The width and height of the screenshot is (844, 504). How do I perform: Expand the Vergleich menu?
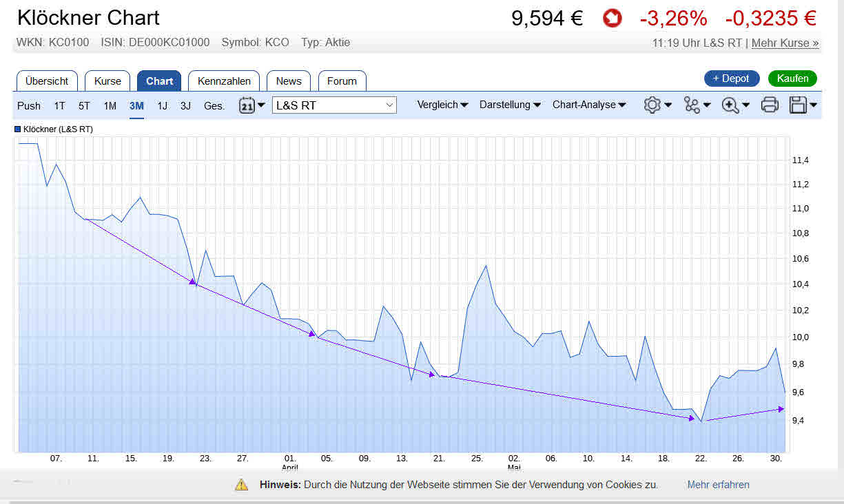tap(442, 105)
